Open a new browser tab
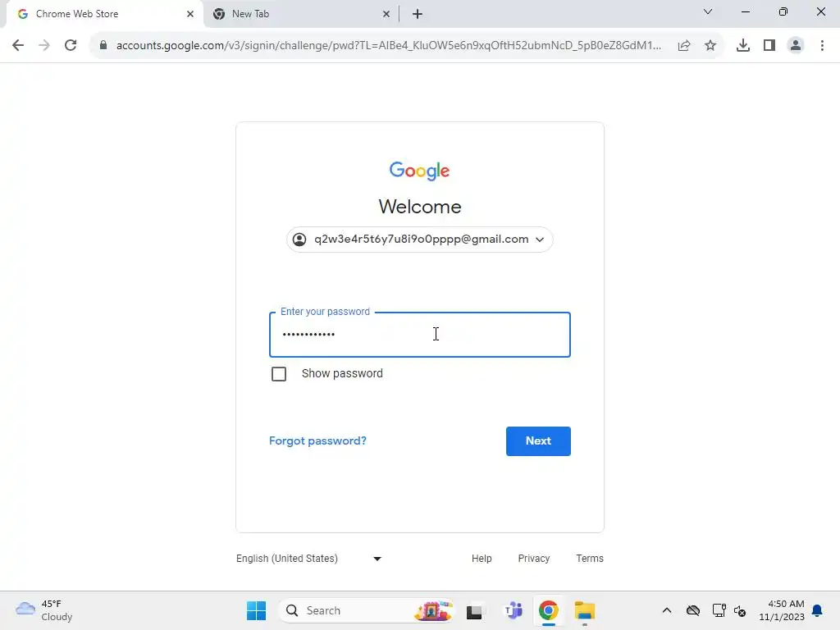 418,14
